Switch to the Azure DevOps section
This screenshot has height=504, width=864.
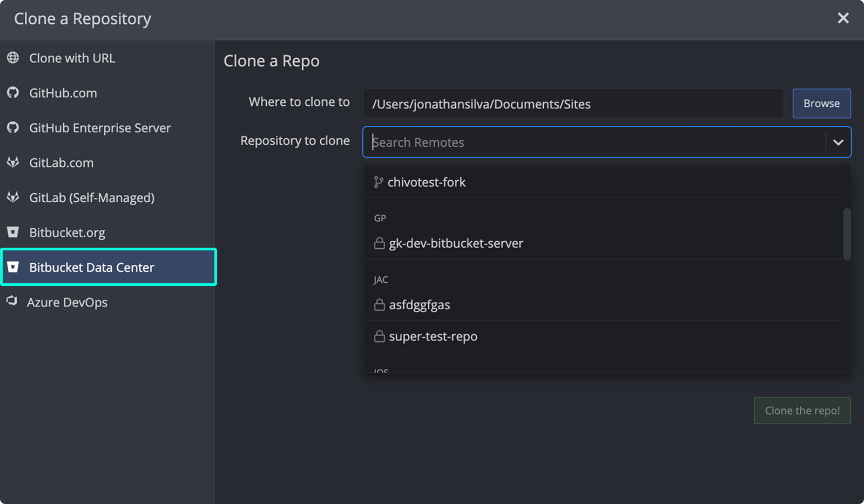(x=66, y=302)
